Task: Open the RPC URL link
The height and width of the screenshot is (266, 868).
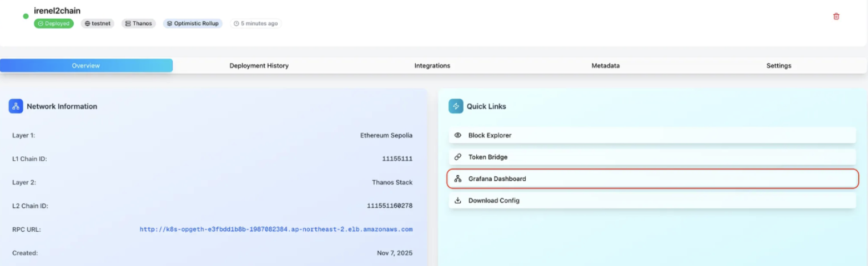Action: pyautogui.click(x=275, y=229)
